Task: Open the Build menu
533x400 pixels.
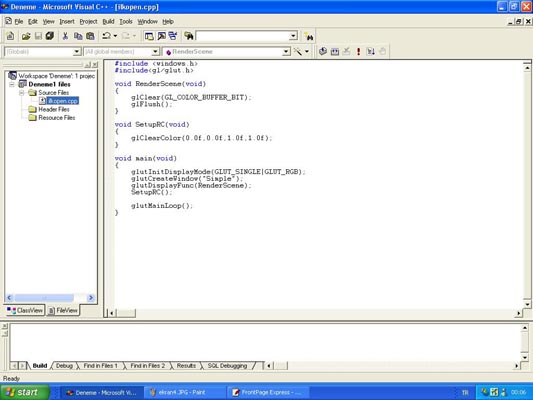Action: pyautogui.click(x=108, y=21)
